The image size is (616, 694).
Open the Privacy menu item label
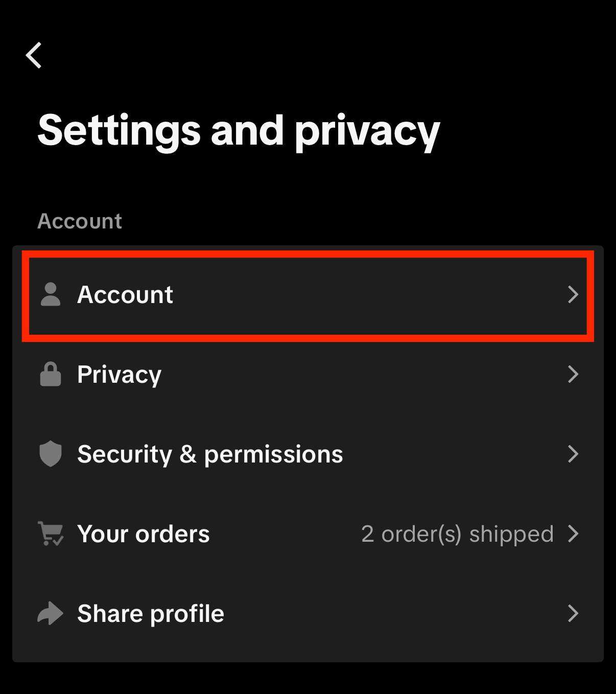pos(119,375)
